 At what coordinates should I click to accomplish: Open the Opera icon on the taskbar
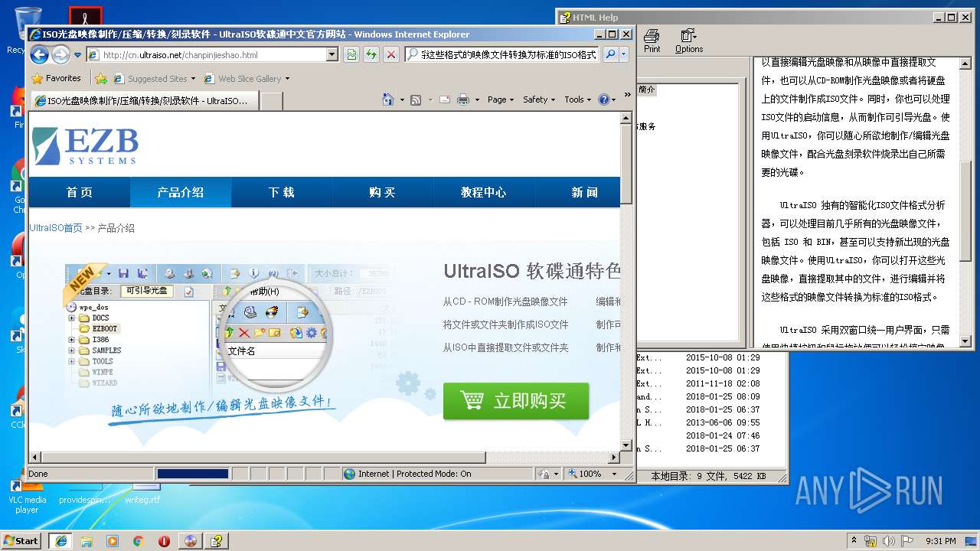tap(164, 540)
